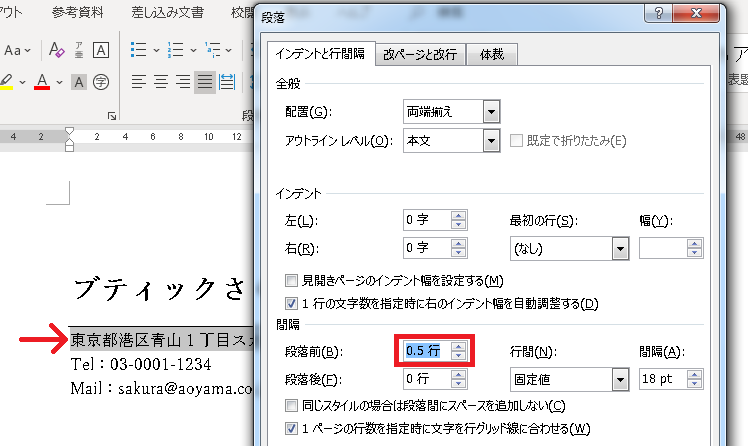Open the 配置 alignment dropdown

pyautogui.click(x=490, y=111)
